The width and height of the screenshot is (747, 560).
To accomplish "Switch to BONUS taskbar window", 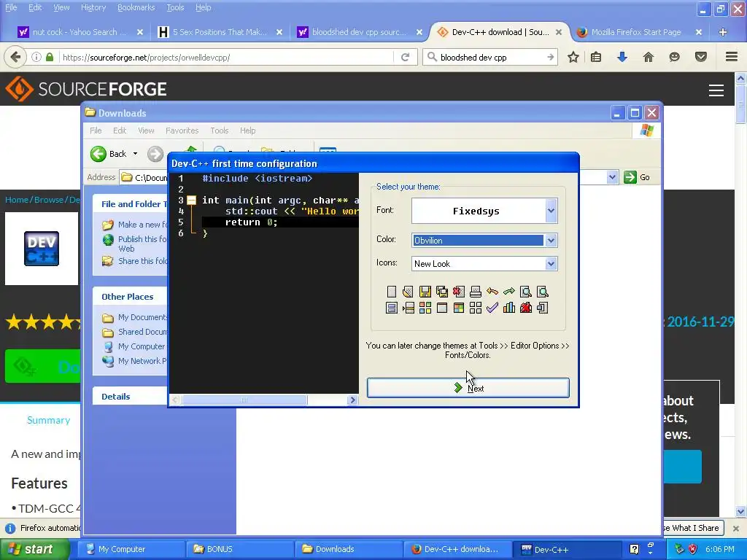I will tap(239, 549).
